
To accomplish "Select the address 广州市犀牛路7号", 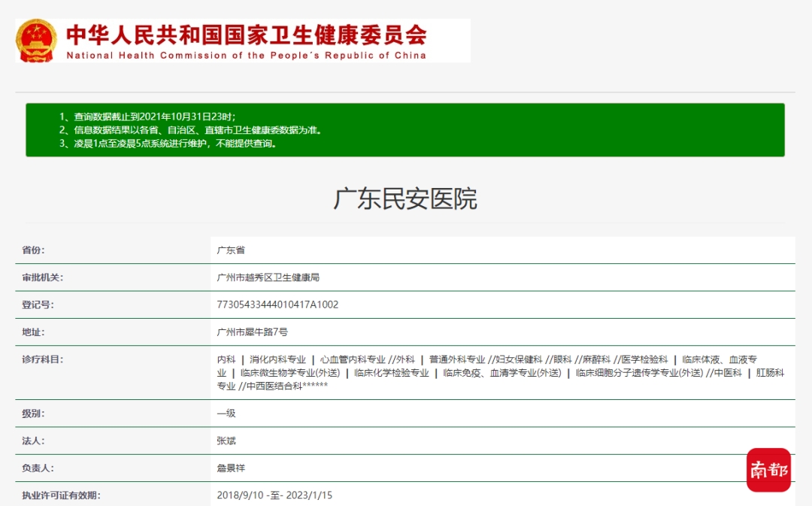I will tap(252, 332).
